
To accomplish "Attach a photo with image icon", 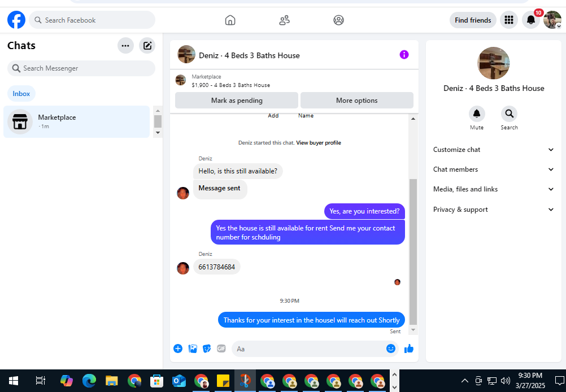I will [193, 349].
